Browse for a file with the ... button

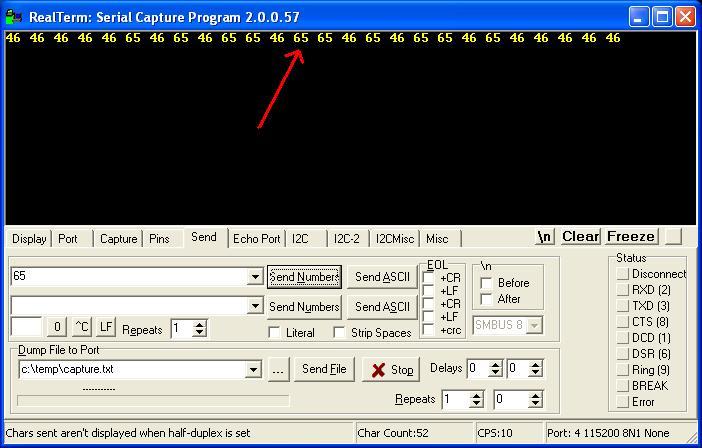(278, 370)
